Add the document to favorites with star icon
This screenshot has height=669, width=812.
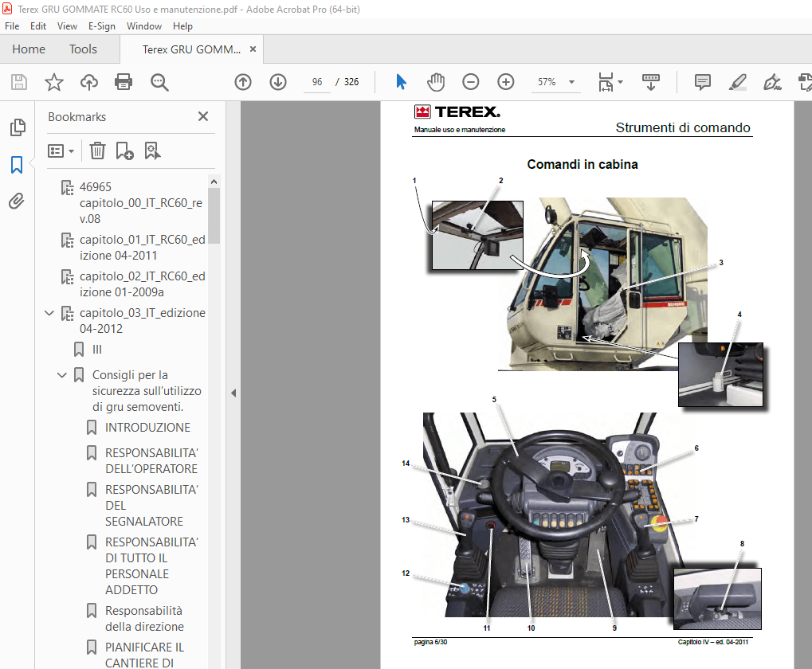tap(53, 82)
